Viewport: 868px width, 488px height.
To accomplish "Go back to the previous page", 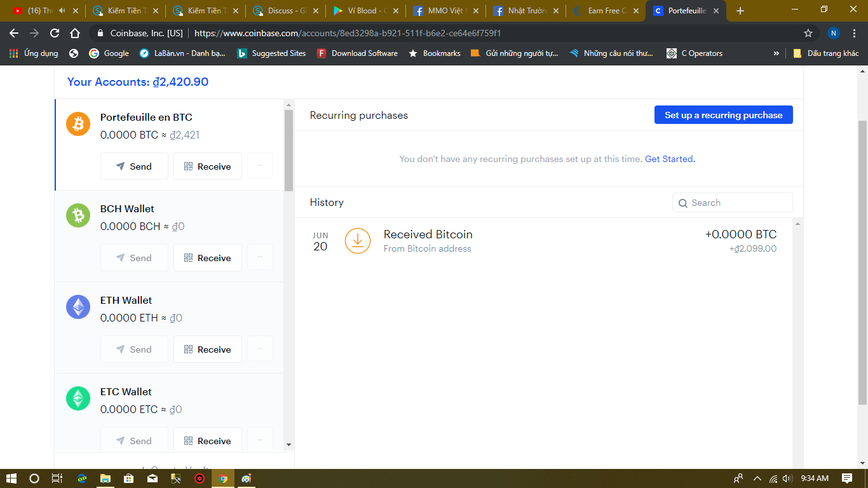I will (14, 33).
